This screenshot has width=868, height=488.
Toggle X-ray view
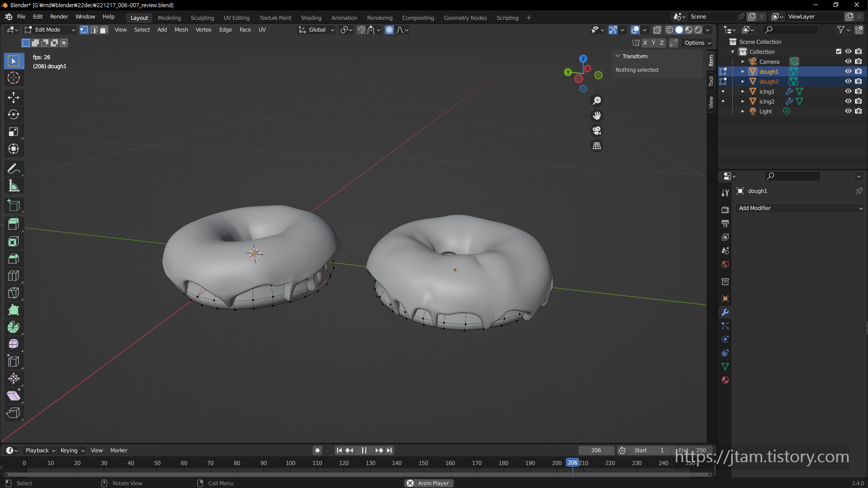coord(657,30)
